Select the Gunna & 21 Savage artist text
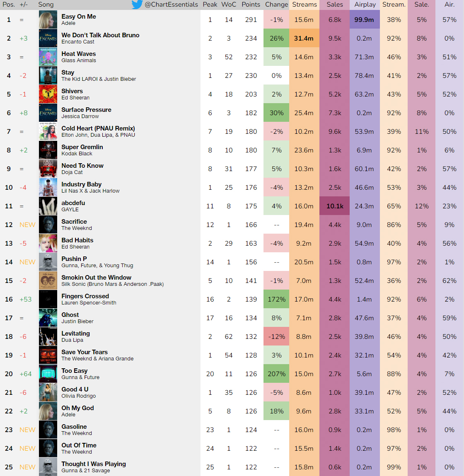Viewport: 464px width, 476px height. click(x=86, y=471)
